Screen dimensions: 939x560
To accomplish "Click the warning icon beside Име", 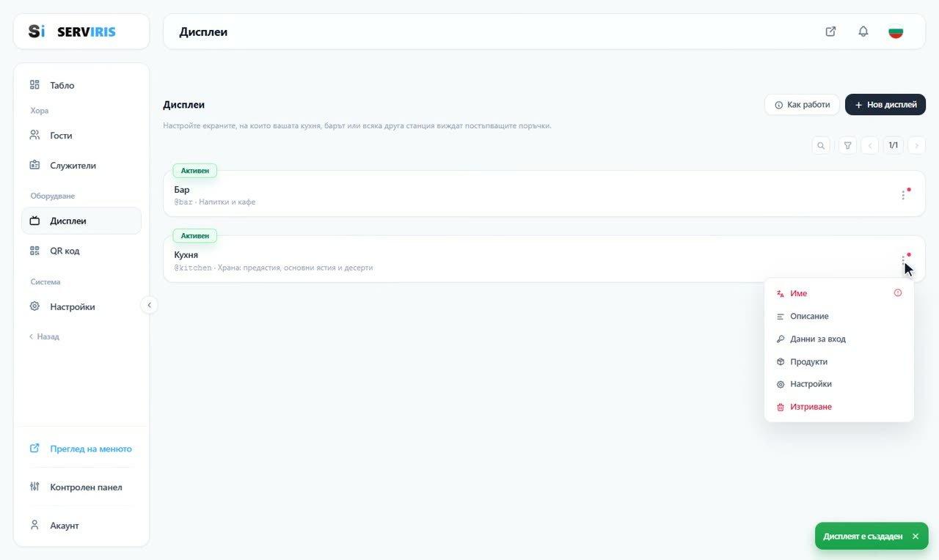I will (898, 293).
